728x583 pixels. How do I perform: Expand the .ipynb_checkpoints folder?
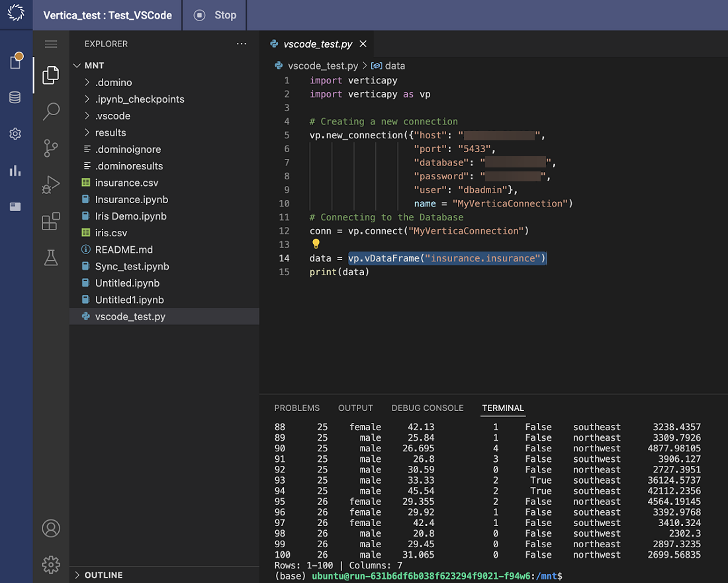pyautogui.click(x=140, y=99)
